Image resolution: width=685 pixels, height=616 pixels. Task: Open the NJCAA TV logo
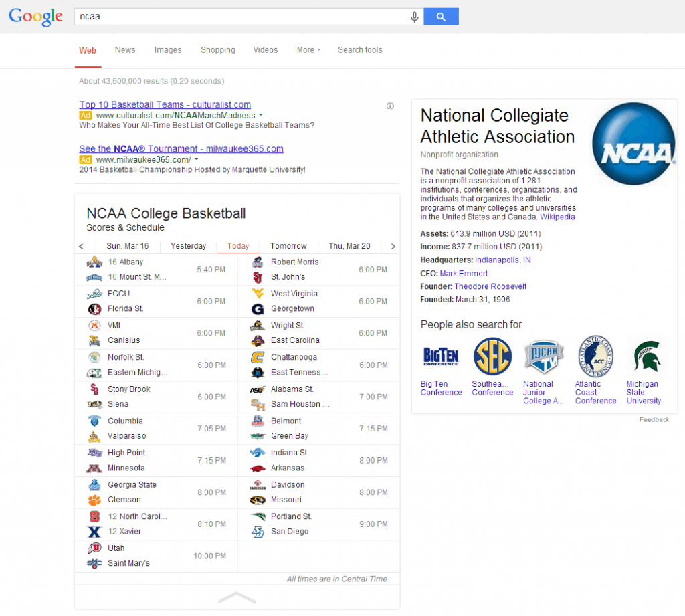click(544, 356)
